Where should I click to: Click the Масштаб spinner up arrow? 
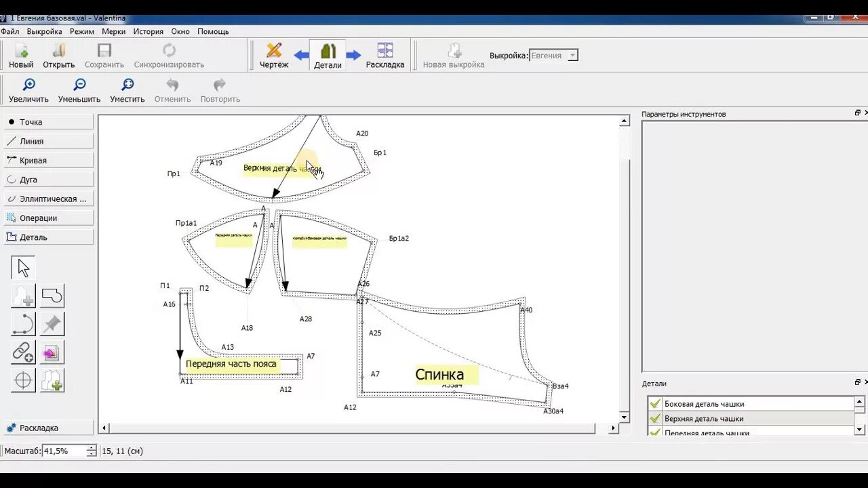tap(92, 448)
